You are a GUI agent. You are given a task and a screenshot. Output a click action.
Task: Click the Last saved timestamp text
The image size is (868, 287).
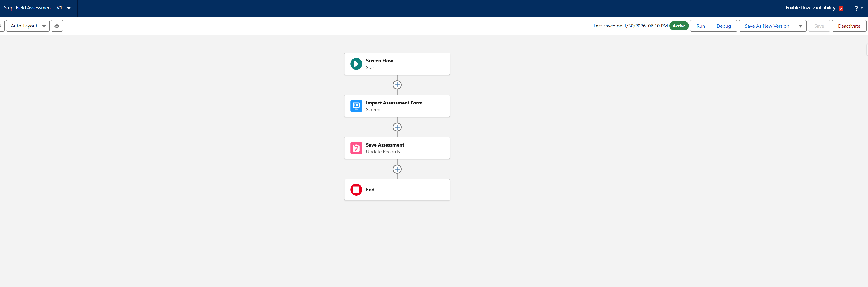tap(630, 26)
